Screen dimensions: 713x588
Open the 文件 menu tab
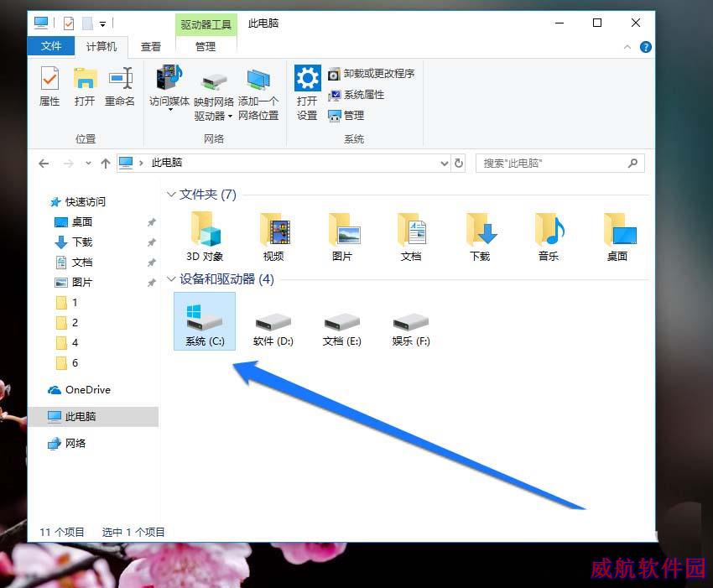(51, 47)
